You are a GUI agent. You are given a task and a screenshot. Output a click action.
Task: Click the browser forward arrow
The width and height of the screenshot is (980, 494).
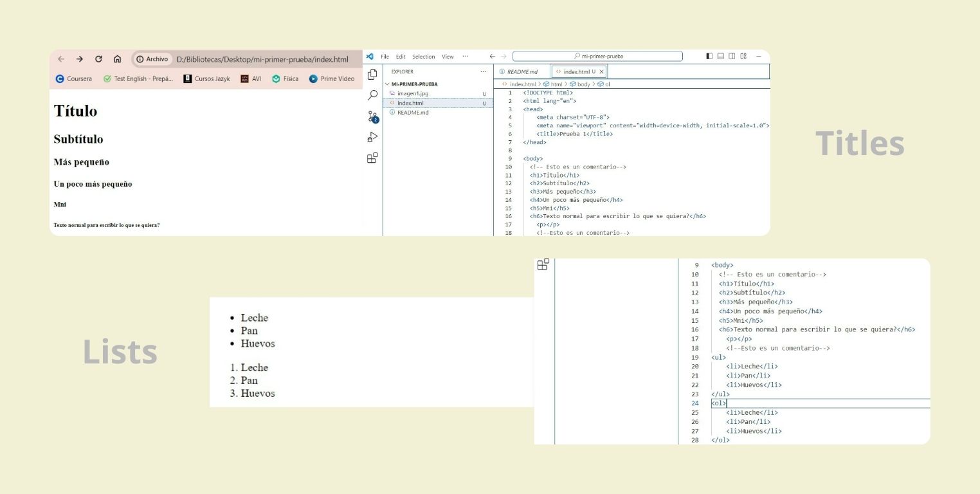[80, 59]
